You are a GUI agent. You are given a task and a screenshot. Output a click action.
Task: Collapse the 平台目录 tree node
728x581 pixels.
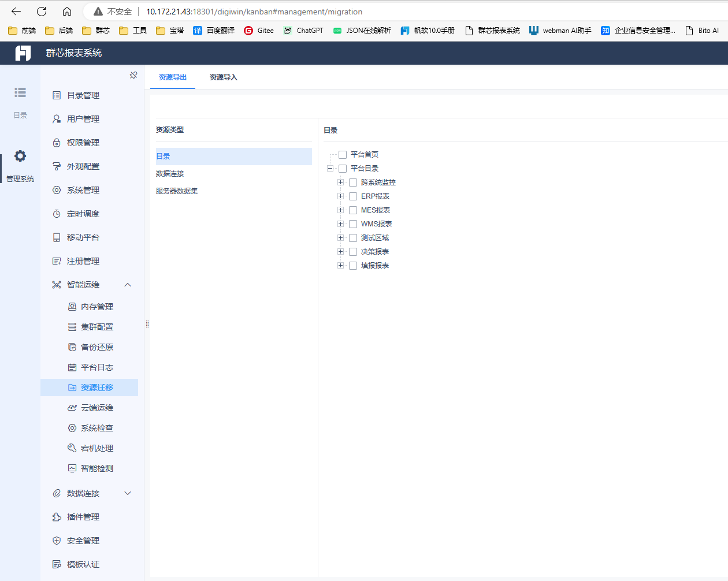pos(330,169)
